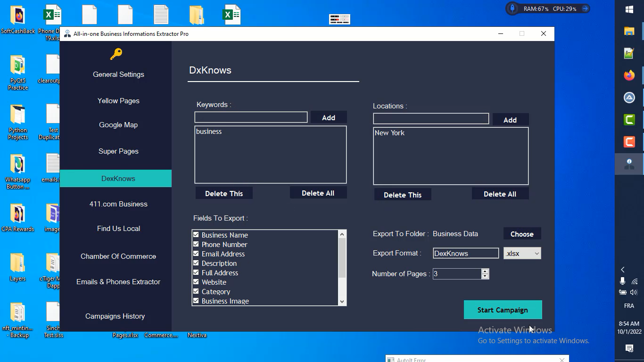644x362 pixels.
Task: Click the Start Campaign button
Action: tap(503, 310)
